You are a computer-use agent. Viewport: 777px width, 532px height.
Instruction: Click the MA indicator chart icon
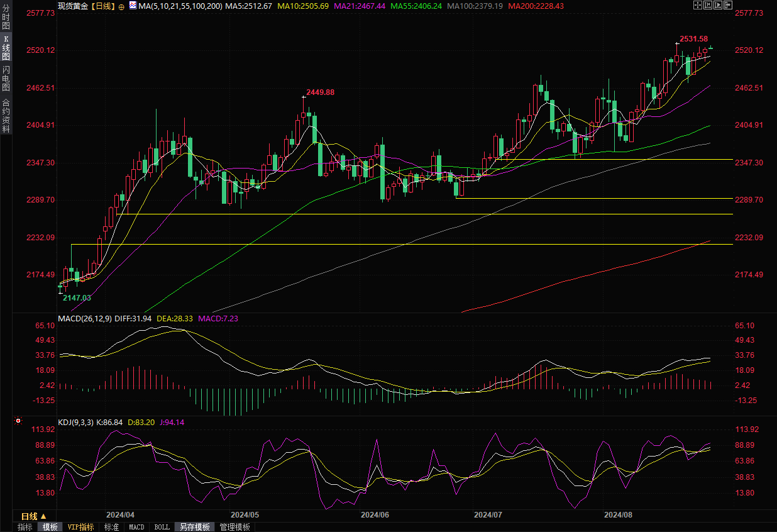[x=132, y=6]
